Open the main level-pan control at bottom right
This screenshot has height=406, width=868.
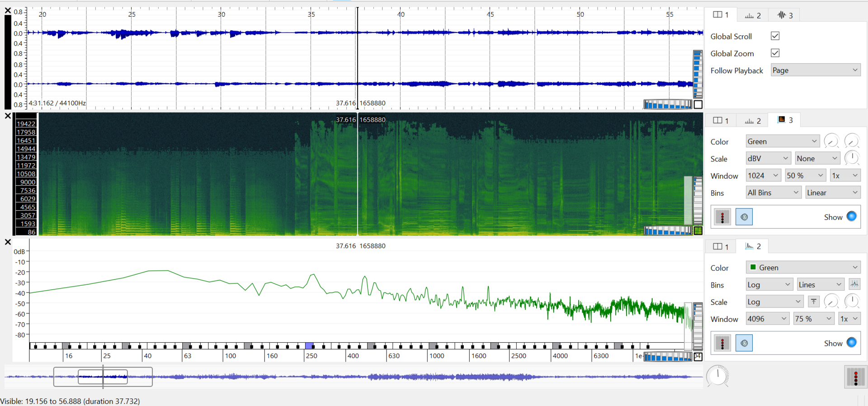tap(855, 377)
